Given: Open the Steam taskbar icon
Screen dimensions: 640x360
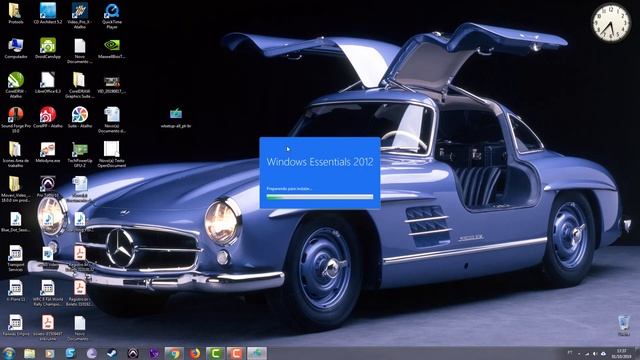Looking at the screenshot, I should tap(111, 353).
